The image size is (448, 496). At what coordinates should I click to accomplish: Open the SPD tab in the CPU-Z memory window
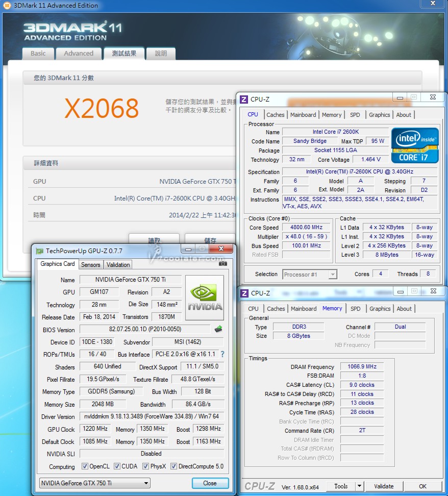click(x=355, y=309)
